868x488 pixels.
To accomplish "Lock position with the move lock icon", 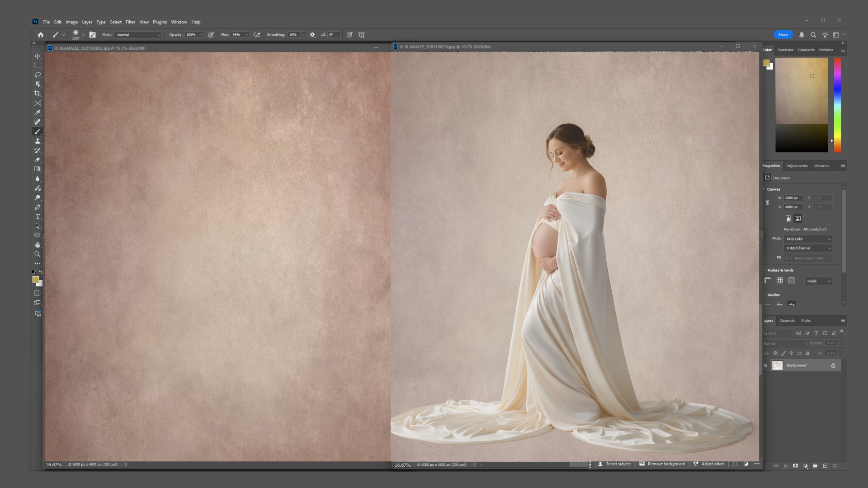I will click(x=791, y=353).
